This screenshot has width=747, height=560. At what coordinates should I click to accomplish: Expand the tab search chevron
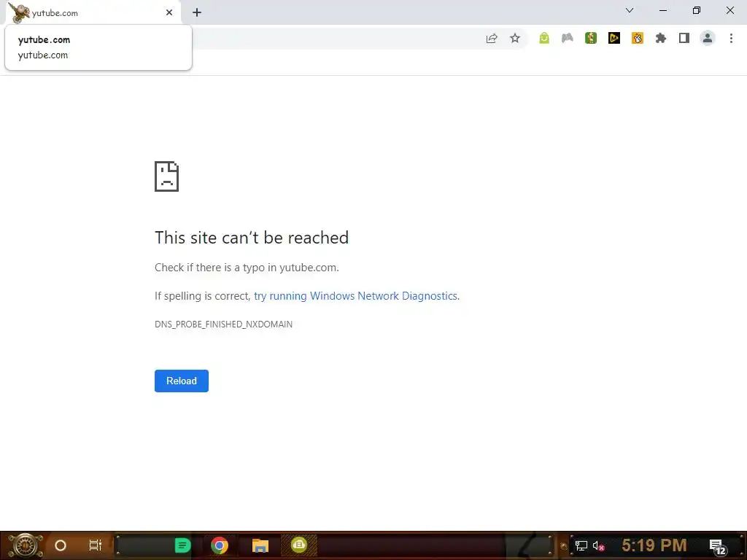pyautogui.click(x=630, y=10)
